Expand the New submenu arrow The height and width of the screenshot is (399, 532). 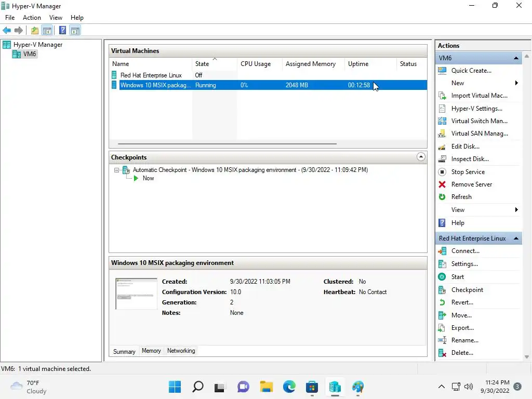tap(516, 83)
